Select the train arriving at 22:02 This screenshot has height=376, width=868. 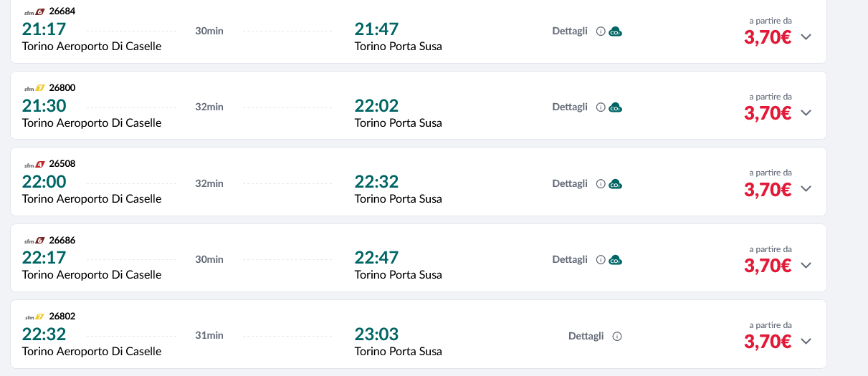tap(376, 106)
